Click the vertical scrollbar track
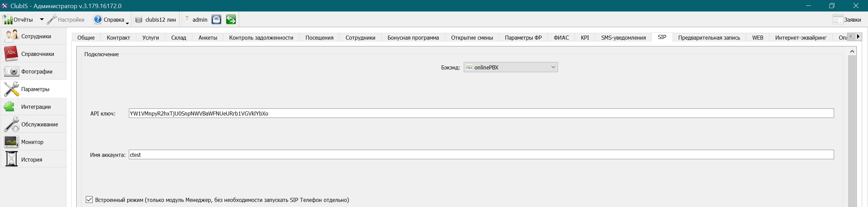Image resolution: width=868 pixels, height=207 pixels. point(852,131)
